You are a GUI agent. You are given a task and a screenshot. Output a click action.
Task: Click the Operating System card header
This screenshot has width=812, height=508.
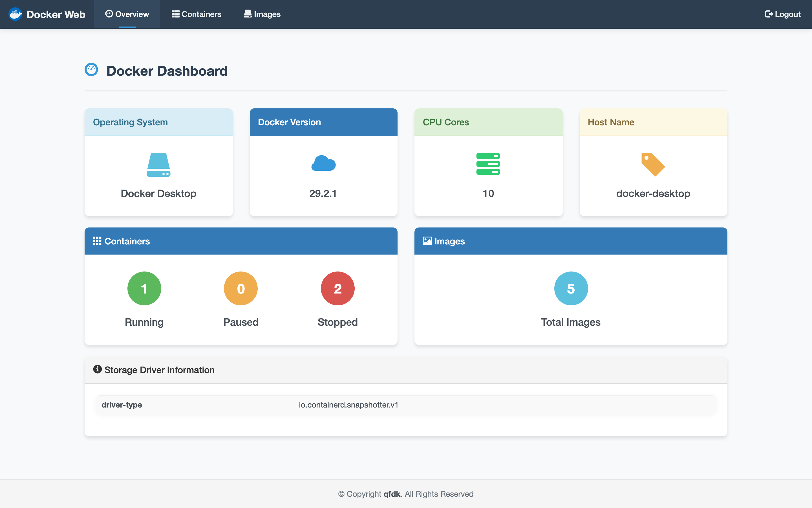(x=159, y=122)
